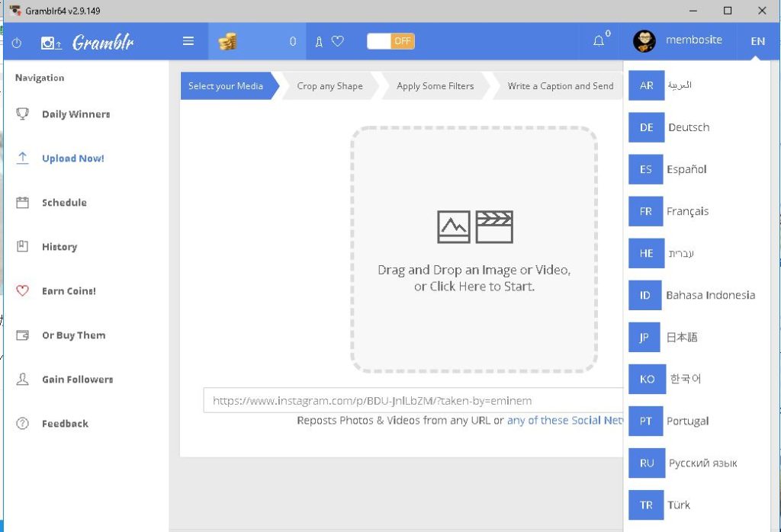Click the Or Buy Them wallet icon
Viewport: 781px width, 532px height.
click(x=22, y=335)
